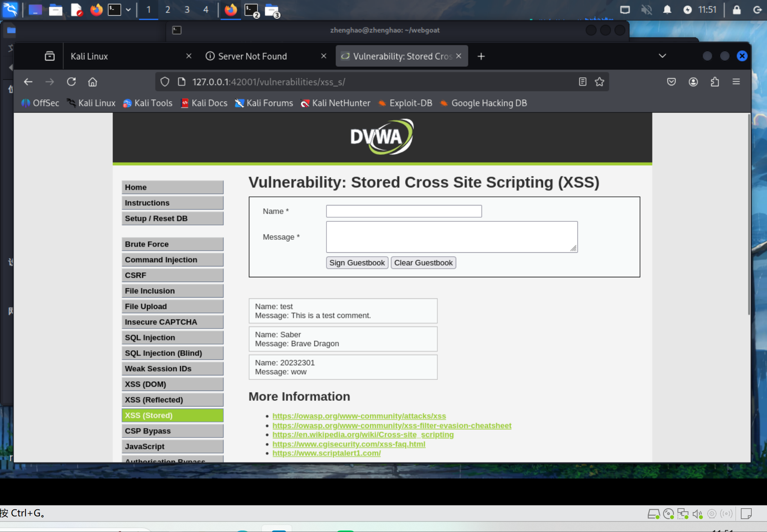The height and width of the screenshot is (532, 767).
Task: Open the list all tabs dropdown
Action: click(x=662, y=56)
